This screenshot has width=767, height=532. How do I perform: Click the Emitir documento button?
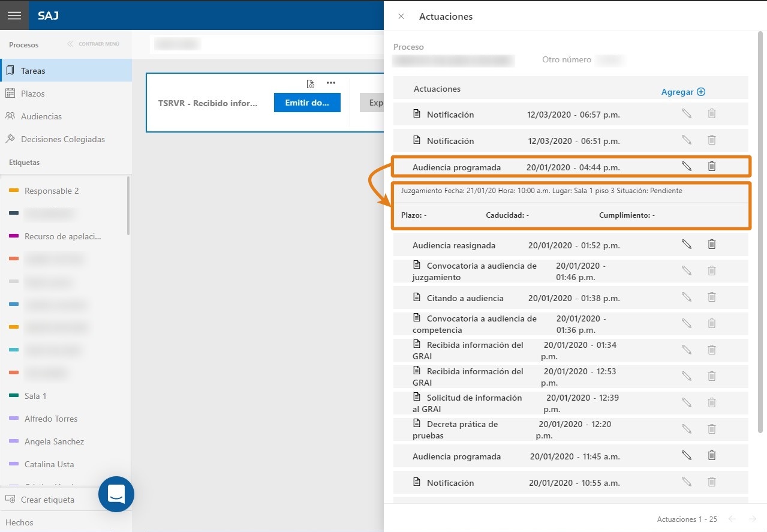(x=307, y=103)
